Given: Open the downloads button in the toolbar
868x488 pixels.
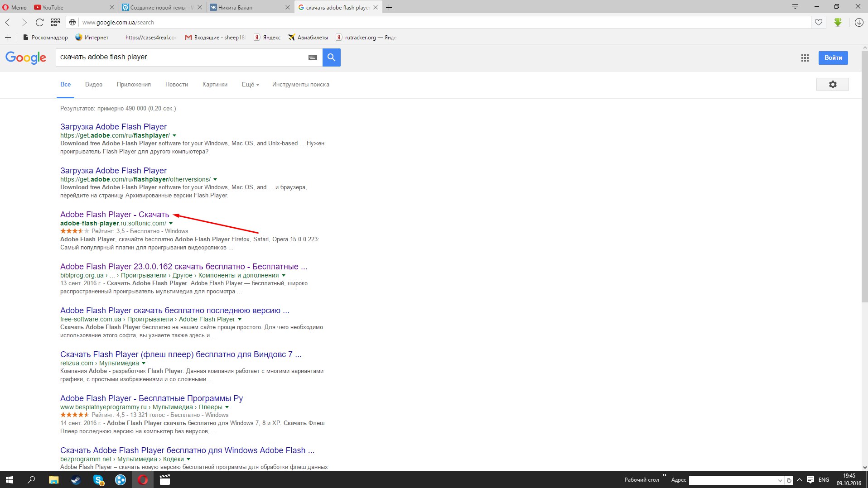Looking at the screenshot, I should coord(858,22).
